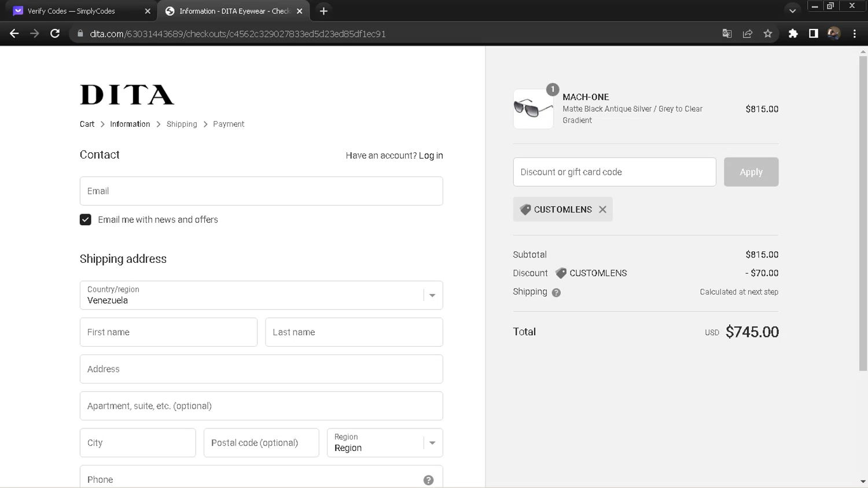Go to Cart breadcrumb
Image resolution: width=868 pixels, height=488 pixels.
[87, 124]
